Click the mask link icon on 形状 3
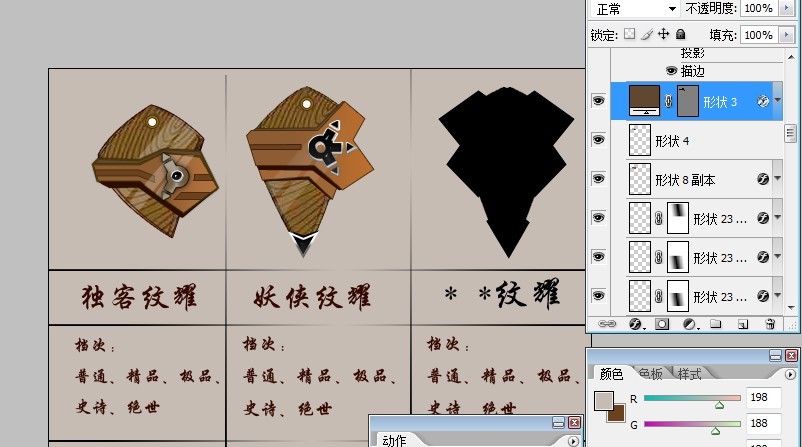 click(669, 101)
